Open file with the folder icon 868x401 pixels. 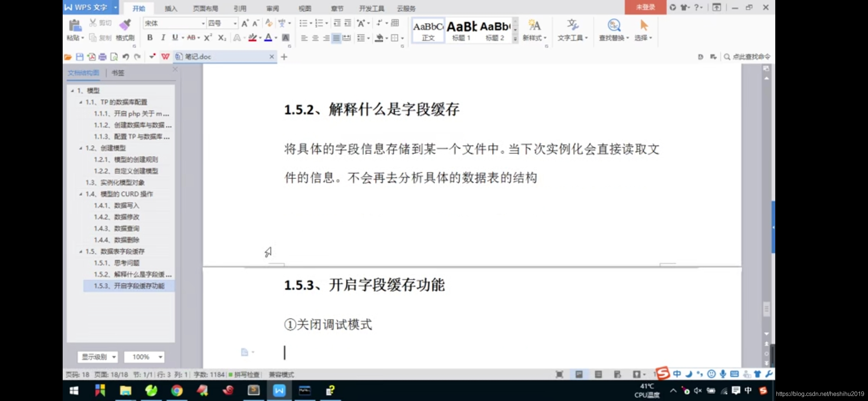click(x=68, y=57)
